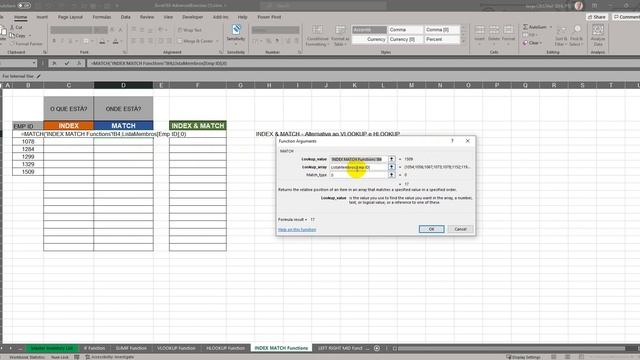This screenshot has height=360, width=640.
Task: Open the Page Layout ribbon tab
Action: coord(70,17)
